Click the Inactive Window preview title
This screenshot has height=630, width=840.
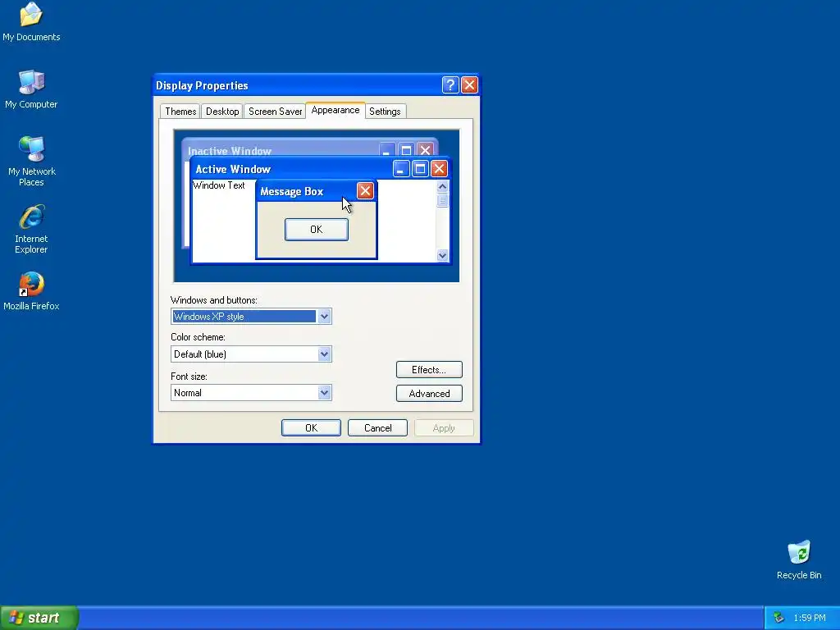pyautogui.click(x=230, y=151)
